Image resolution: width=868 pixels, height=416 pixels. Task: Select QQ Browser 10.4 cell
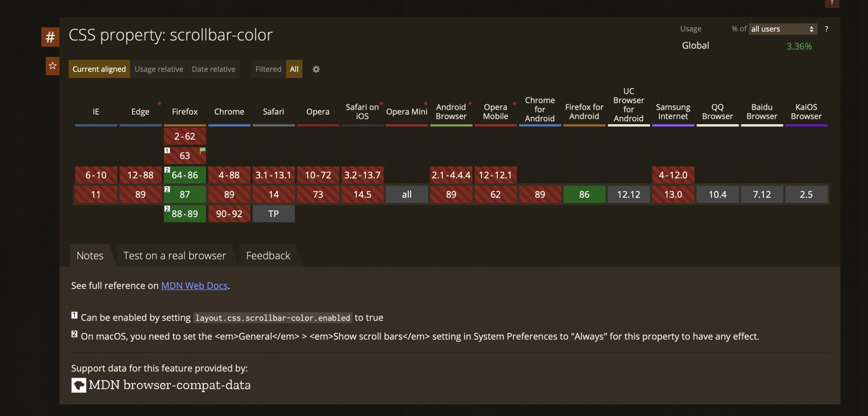click(717, 195)
